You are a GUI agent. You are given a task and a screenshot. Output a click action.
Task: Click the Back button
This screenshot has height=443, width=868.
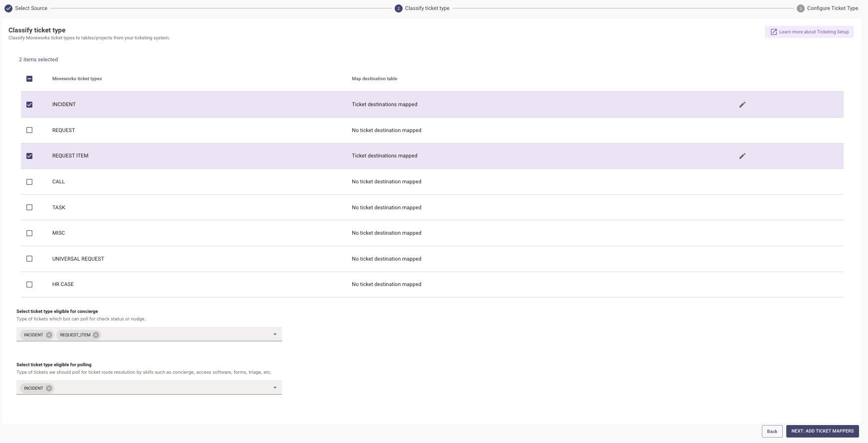click(772, 432)
